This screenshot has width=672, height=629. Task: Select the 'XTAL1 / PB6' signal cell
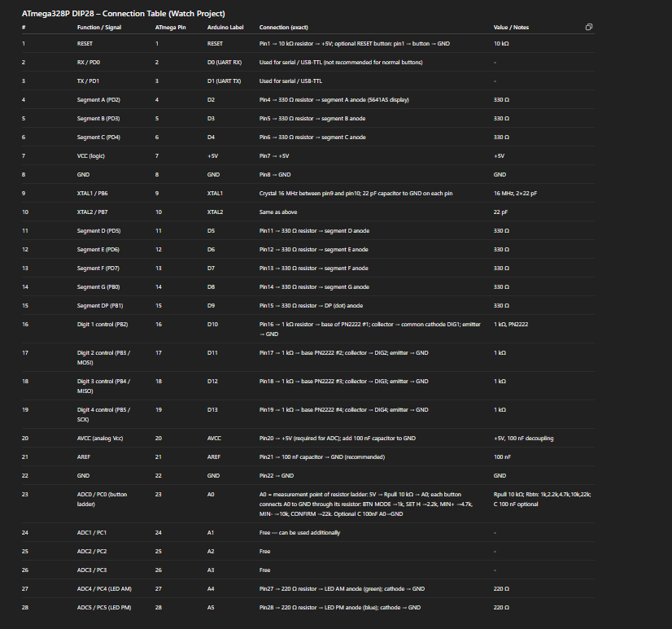coord(93,194)
